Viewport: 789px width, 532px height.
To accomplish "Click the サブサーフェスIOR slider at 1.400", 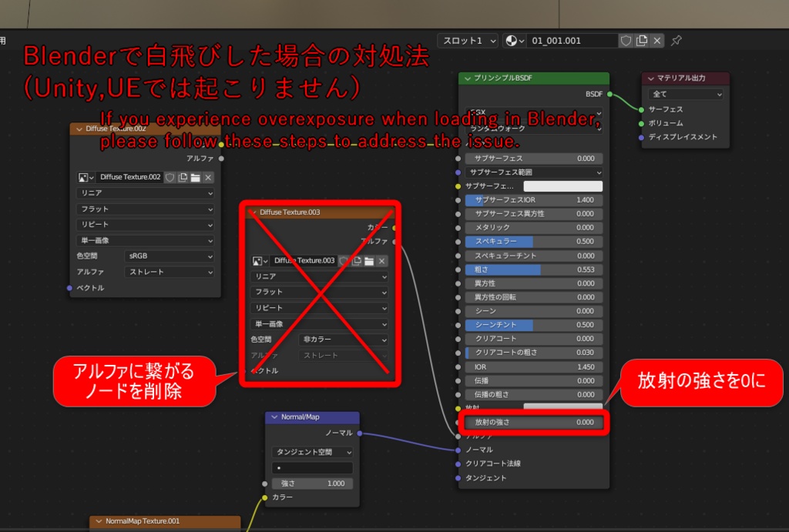I will [x=534, y=200].
